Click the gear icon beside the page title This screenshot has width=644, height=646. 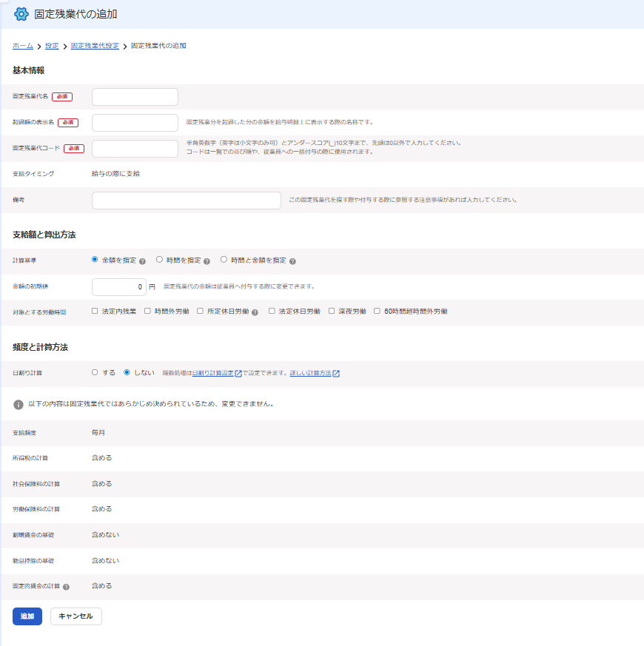tap(21, 14)
